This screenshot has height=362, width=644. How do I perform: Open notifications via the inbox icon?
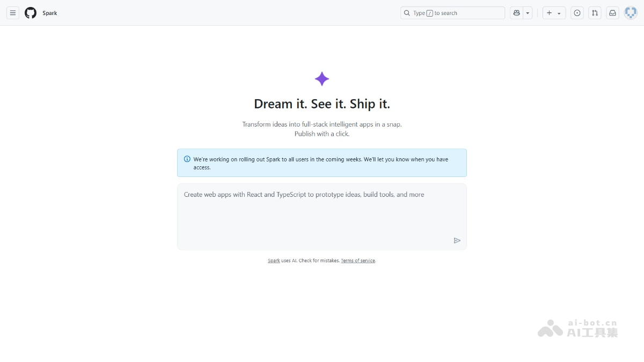[612, 12]
